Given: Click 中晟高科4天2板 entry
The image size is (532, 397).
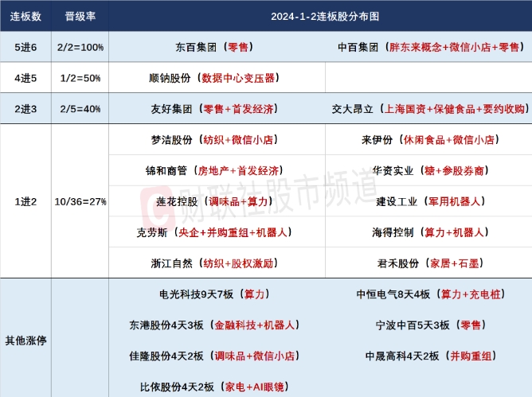Looking at the screenshot, I should [x=430, y=356].
